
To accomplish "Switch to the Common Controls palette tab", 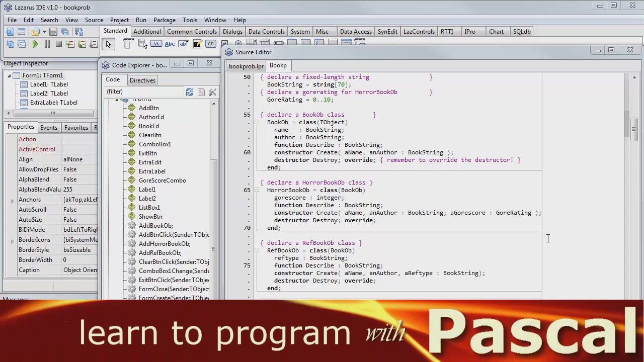I will click(192, 32).
